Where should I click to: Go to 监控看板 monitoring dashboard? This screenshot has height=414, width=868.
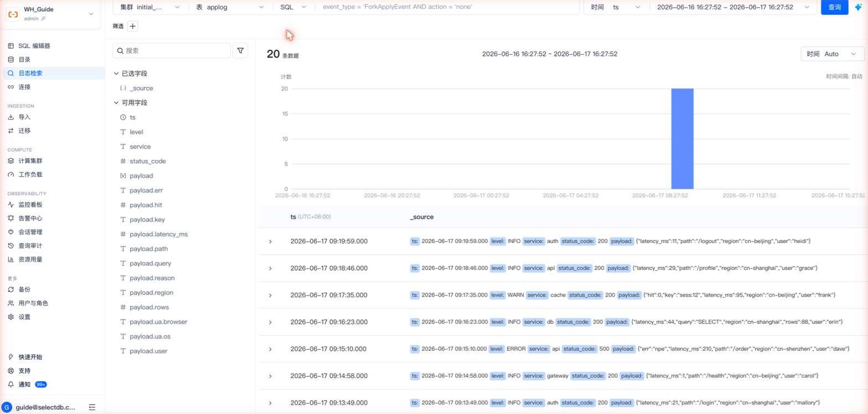30,205
